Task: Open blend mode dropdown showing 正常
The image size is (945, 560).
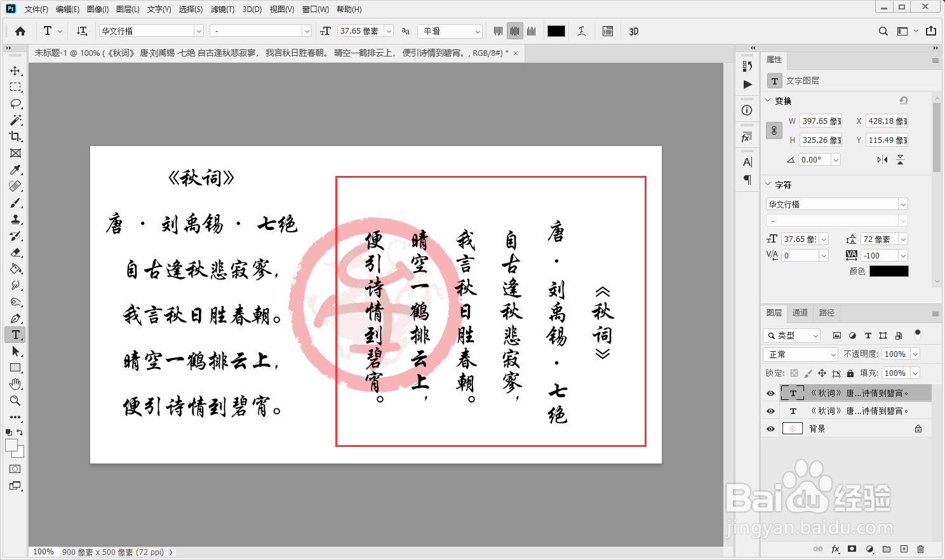Action: [x=801, y=354]
